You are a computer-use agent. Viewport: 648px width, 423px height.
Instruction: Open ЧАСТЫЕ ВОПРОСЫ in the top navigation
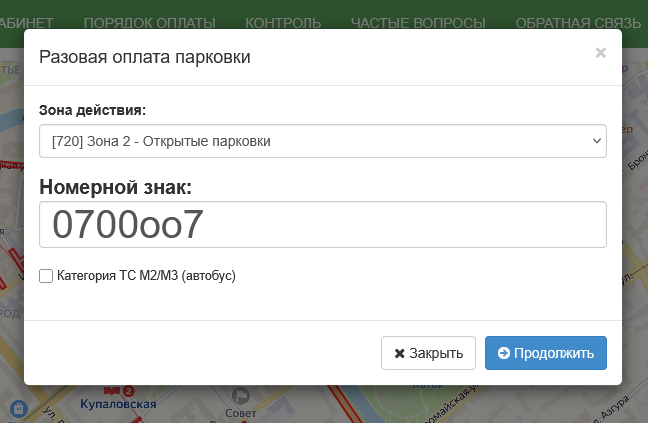pyautogui.click(x=418, y=22)
